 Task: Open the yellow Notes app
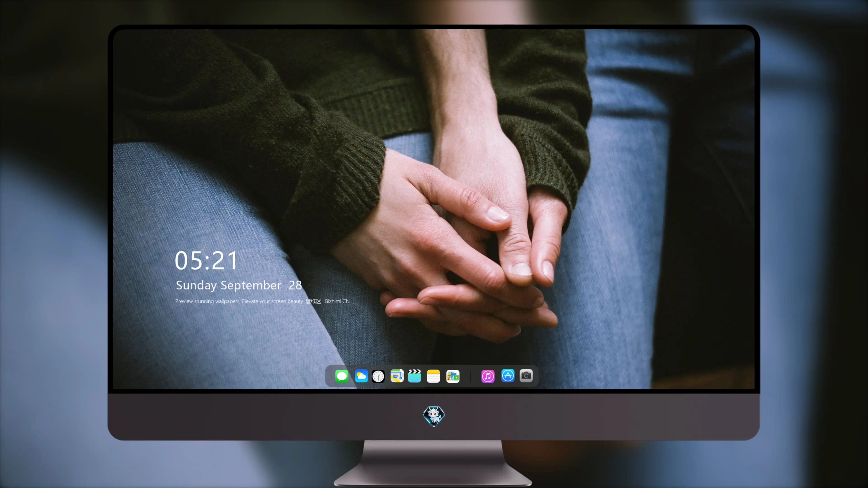point(433,376)
